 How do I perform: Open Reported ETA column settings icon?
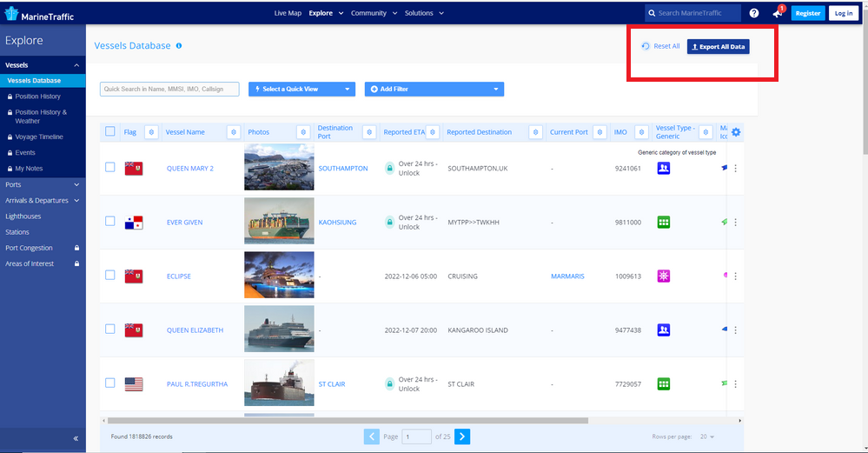[433, 132]
